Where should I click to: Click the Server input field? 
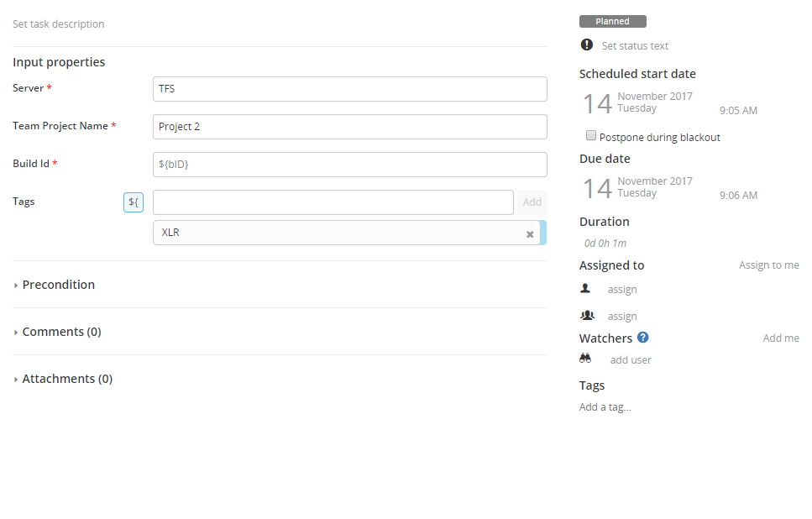(x=349, y=89)
